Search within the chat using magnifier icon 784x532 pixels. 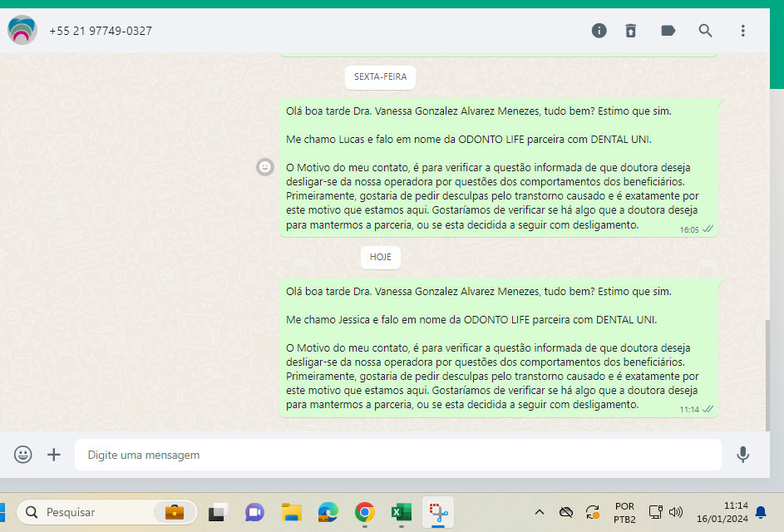(706, 31)
